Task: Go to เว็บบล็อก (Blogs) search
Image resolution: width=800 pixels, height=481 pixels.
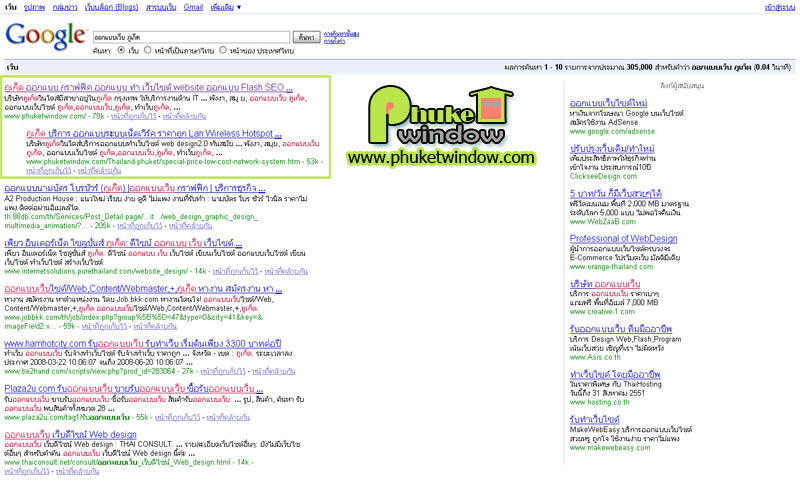Action: click(111, 7)
